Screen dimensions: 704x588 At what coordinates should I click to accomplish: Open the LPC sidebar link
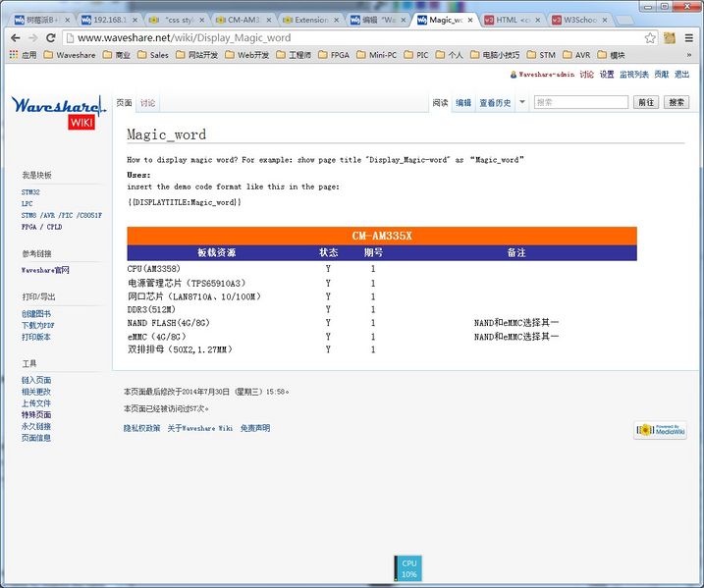(x=27, y=204)
